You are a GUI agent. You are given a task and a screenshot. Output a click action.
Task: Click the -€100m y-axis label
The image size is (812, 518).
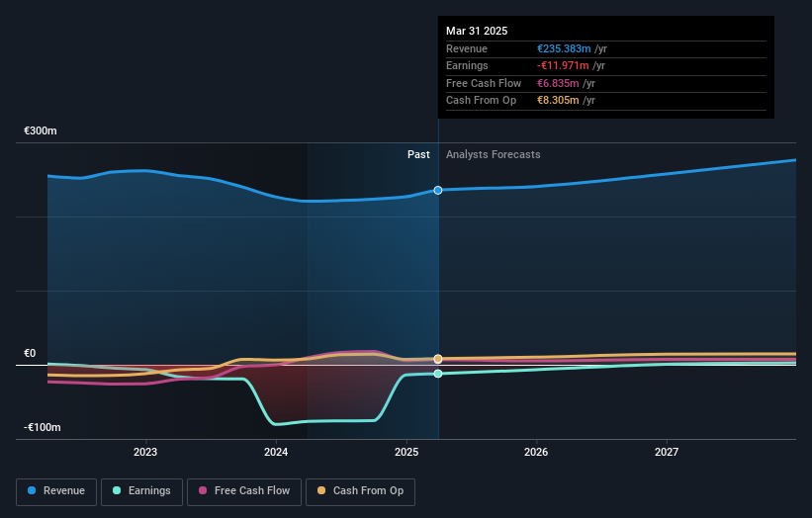pyautogui.click(x=42, y=427)
